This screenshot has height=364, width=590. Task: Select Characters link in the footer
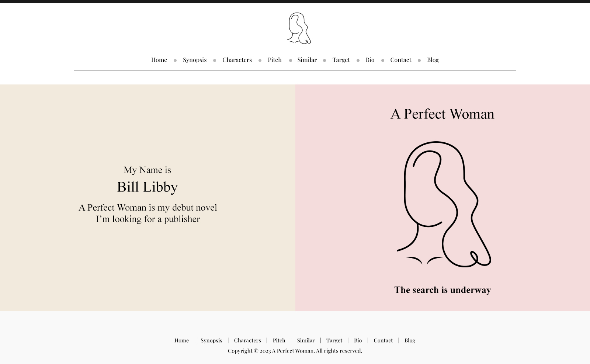point(247,340)
